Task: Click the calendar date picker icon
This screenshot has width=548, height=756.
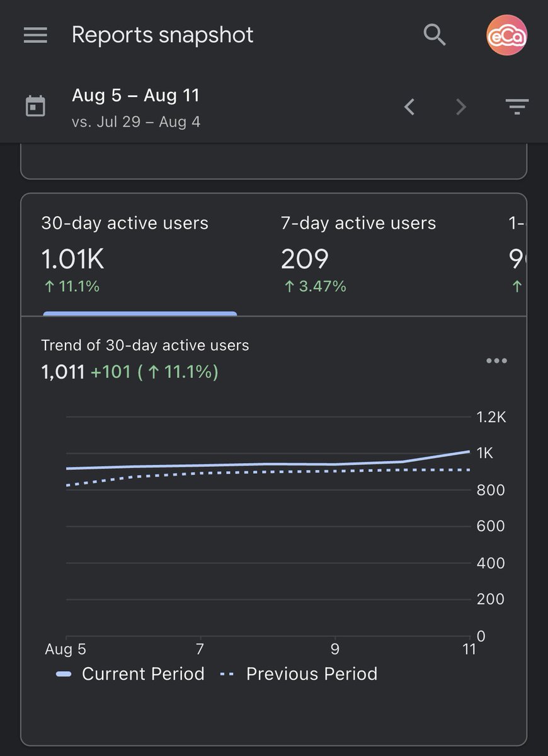Action: 36,106
